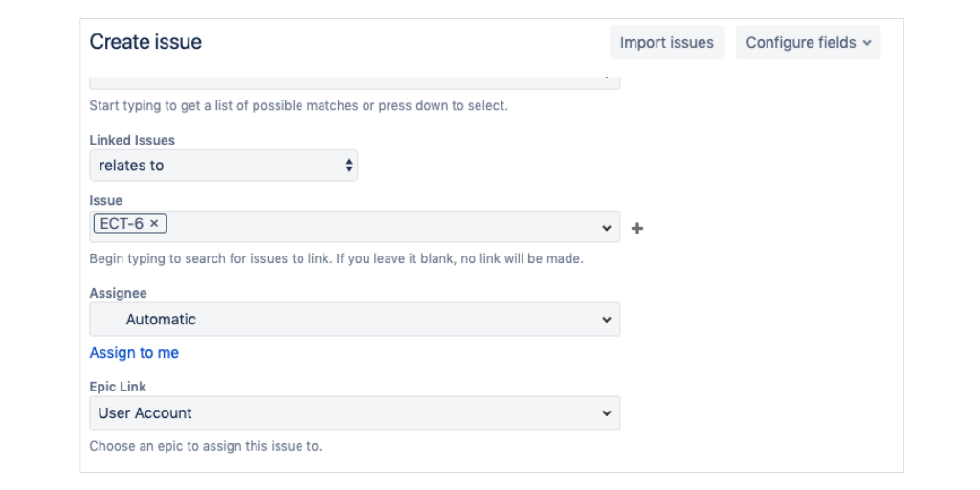Click the 'Assign to me' link
Viewport: 980px width, 490px height.
coord(134,353)
